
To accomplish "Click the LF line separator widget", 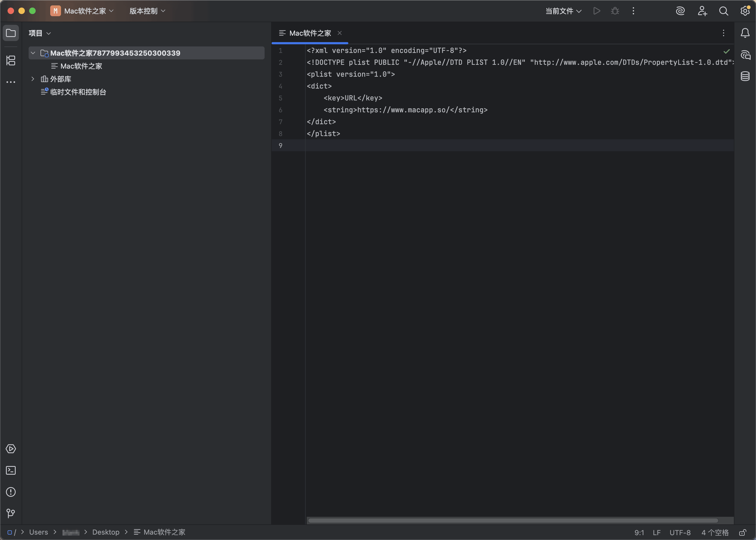I will [656, 532].
